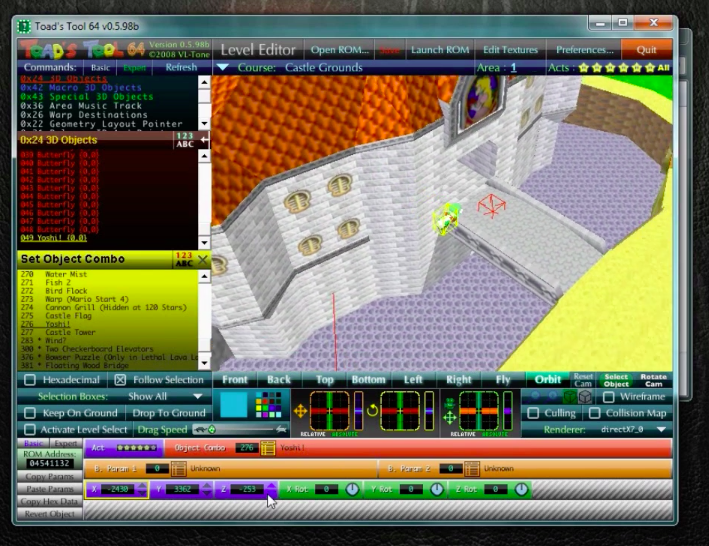The width and height of the screenshot is (709, 546).
Task: Click the turtle slow drag speed icon
Action: 199,429
